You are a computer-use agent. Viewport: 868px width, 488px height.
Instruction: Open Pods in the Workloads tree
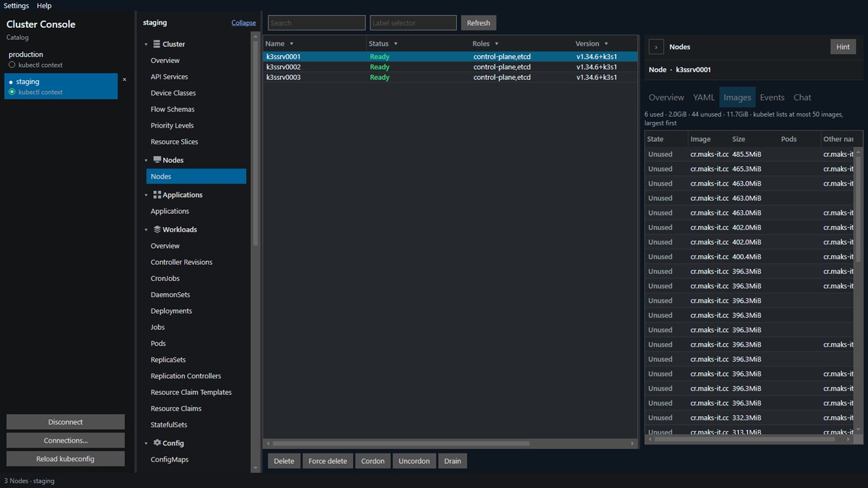(x=158, y=344)
